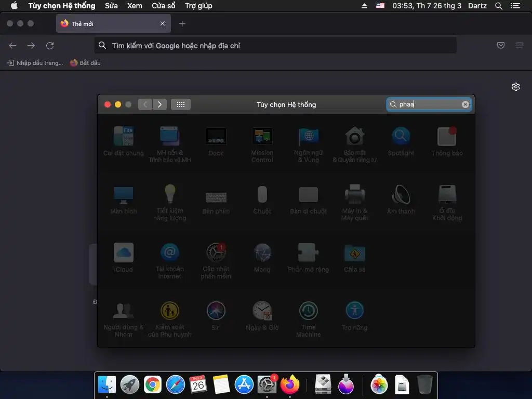Show all preferences grid button
Image resolution: width=532 pixels, height=399 pixels.
(181, 104)
